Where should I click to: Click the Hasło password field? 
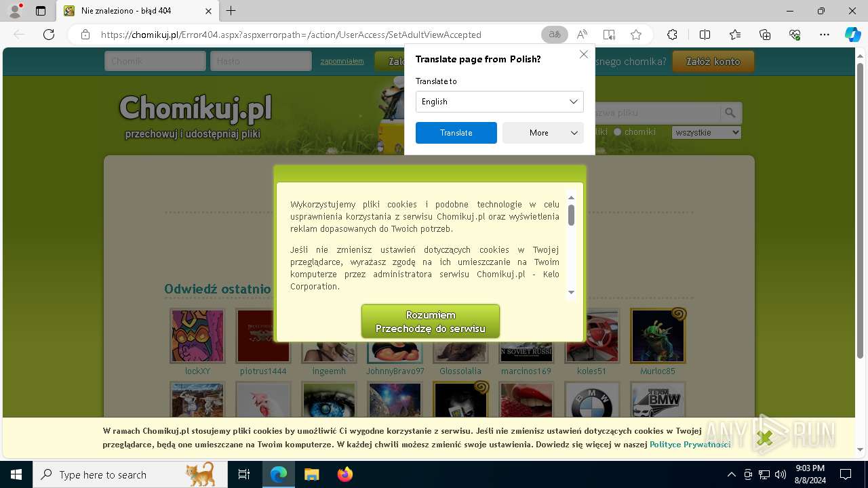[x=261, y=61]
